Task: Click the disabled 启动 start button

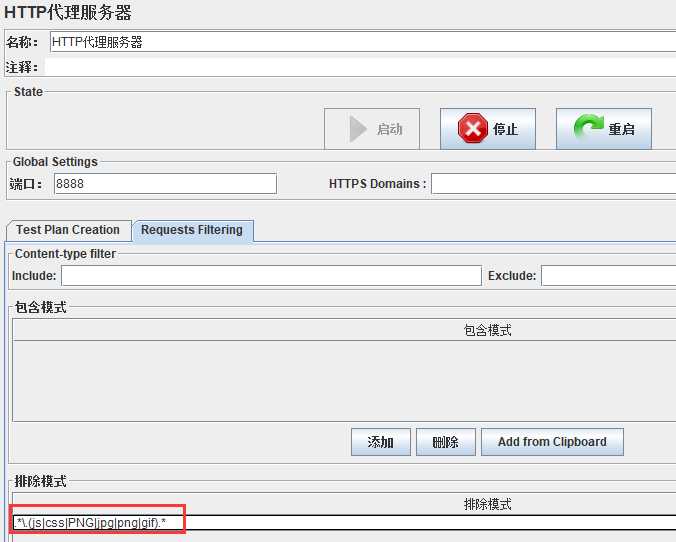Action: [372, 129]
